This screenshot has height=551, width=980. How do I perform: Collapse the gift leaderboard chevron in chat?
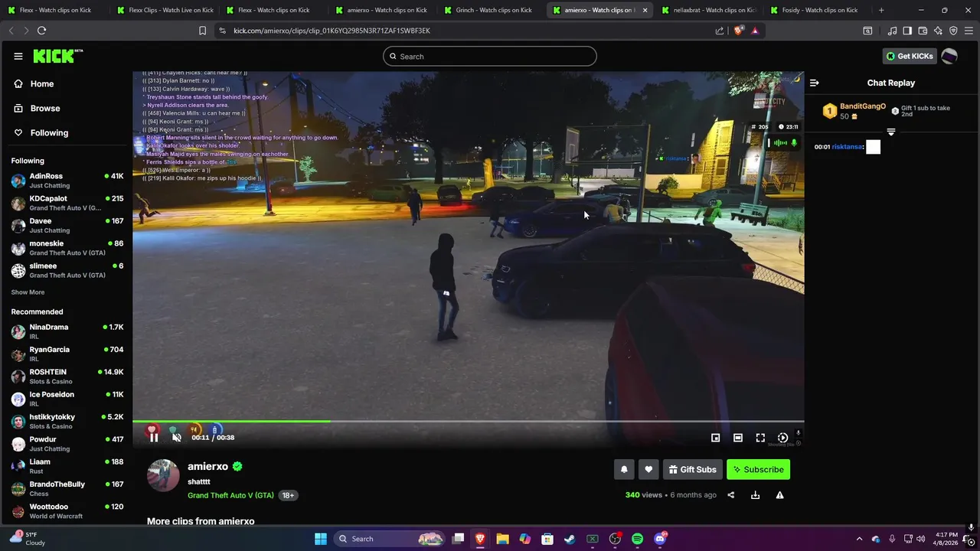(x=890, y=132)
